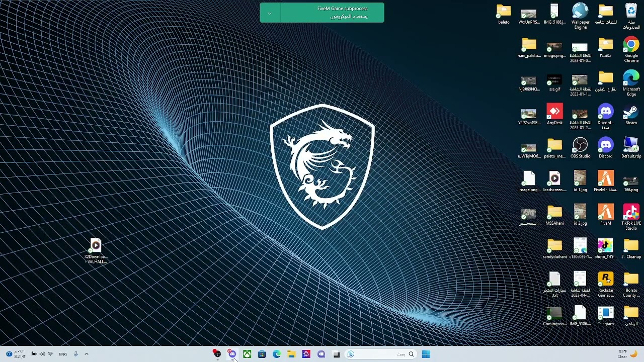The height and width of the screenshot is (362, 644).
Task: Open the chat app on the taskbar
Action: point(321,354)
